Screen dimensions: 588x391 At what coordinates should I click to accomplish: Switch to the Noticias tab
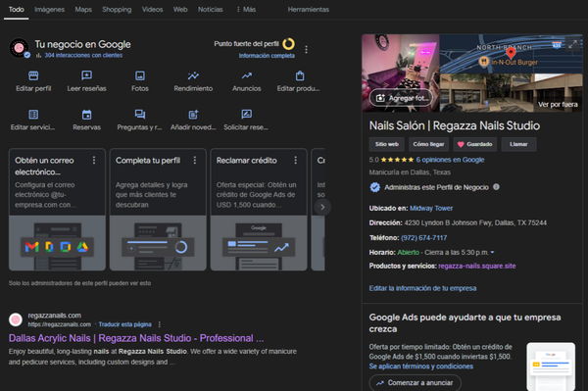point(211,10)
